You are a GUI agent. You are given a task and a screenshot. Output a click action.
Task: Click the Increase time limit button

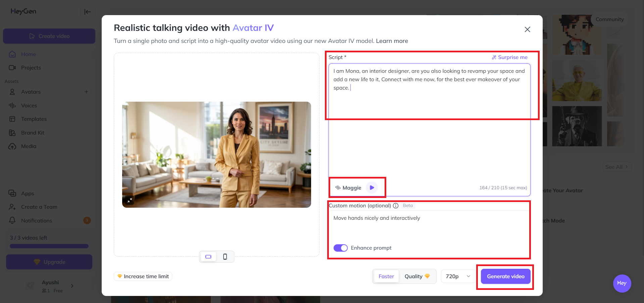143,276
